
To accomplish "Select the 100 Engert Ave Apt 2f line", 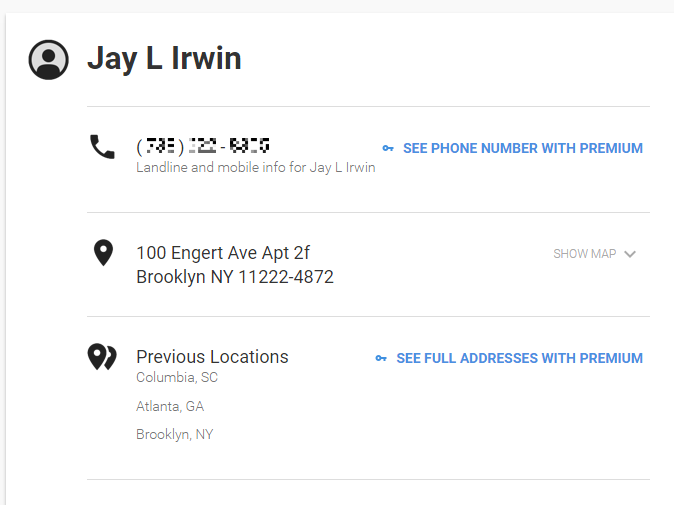I will 223,253.
